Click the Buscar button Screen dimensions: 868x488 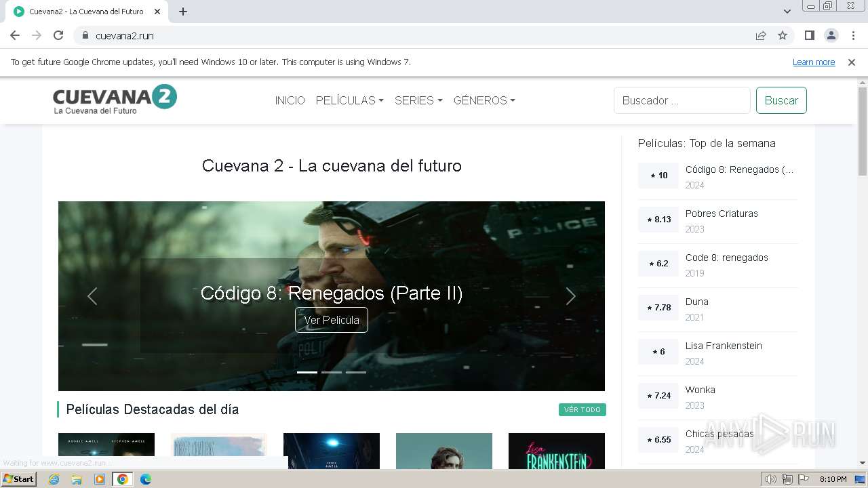[781, 100]
